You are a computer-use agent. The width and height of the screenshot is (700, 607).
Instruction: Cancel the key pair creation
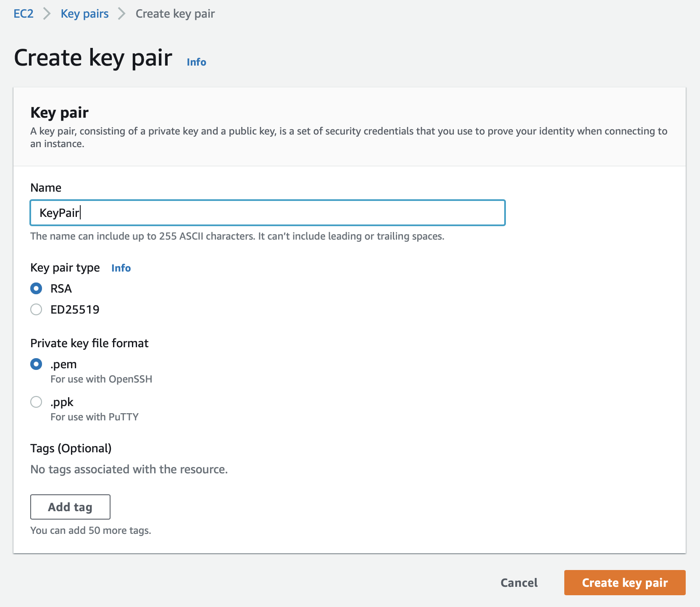point(519,583)
